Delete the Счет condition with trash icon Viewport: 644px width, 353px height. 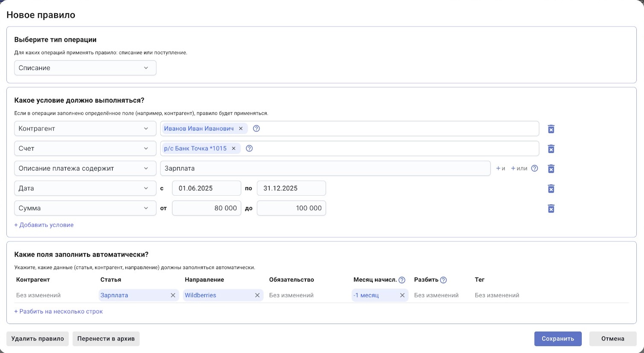[x=551, y=149]
